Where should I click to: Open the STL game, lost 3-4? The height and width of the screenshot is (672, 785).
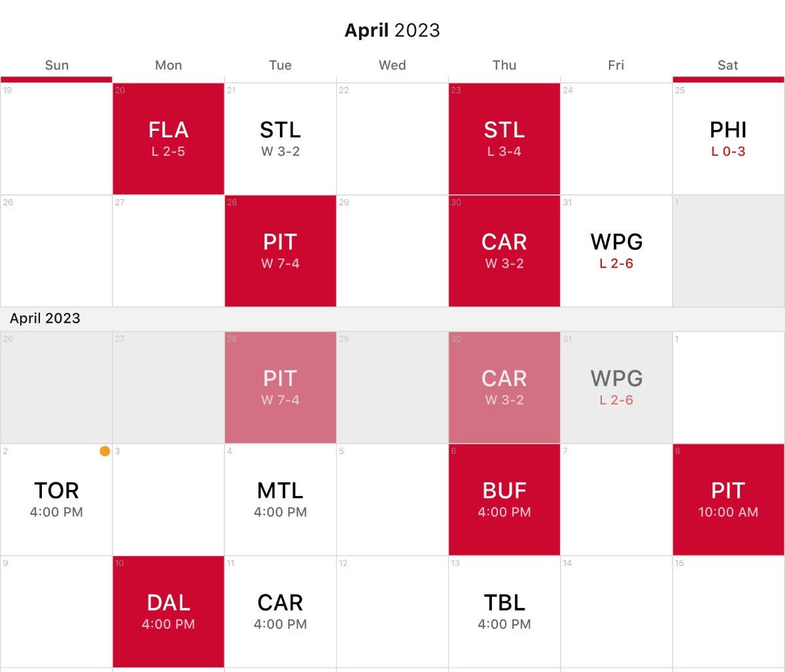tap(504, 139)
